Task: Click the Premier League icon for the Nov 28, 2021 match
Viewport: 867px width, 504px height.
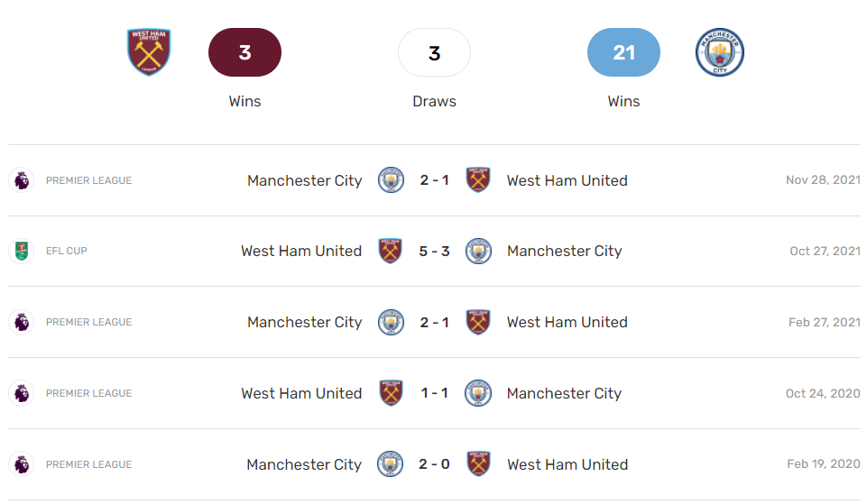Action: click(x=22, y=180)
